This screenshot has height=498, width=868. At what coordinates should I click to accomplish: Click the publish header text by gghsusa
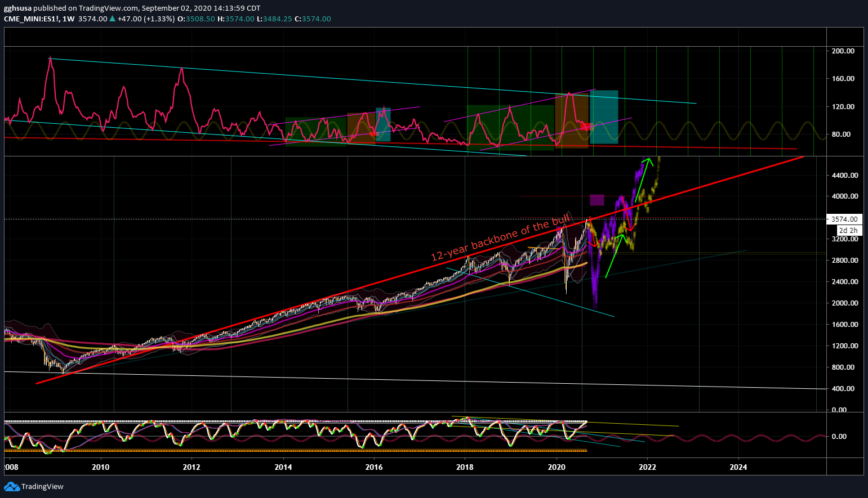click(132, 8)
